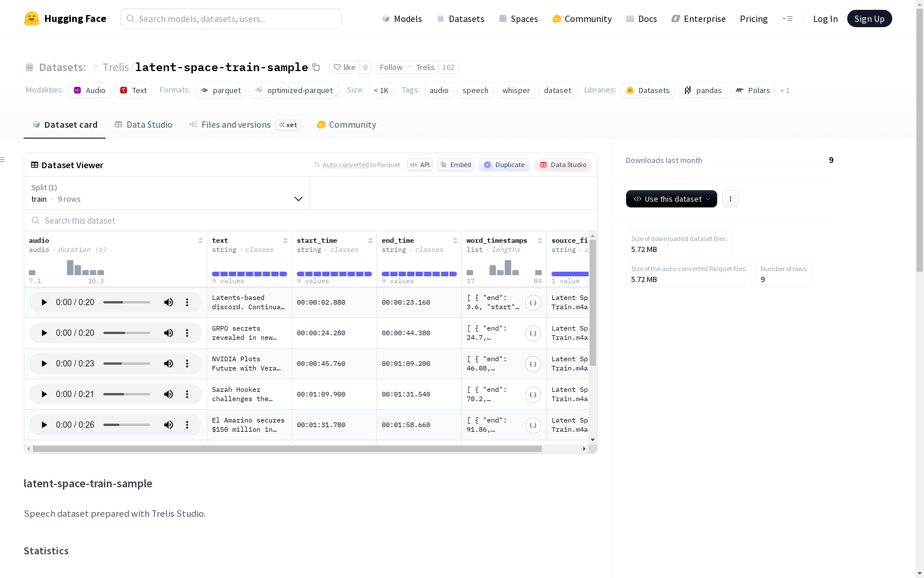Open the more-options kebab beside Use this dataset

coord(731,199)
